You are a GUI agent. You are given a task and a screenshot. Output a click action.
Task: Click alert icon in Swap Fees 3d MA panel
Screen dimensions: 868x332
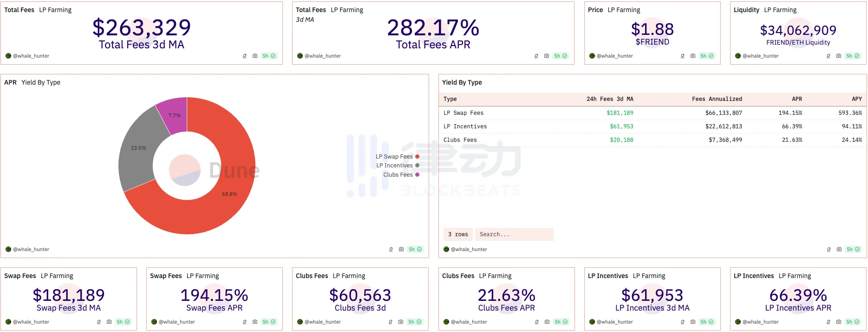tap(99, 322)
